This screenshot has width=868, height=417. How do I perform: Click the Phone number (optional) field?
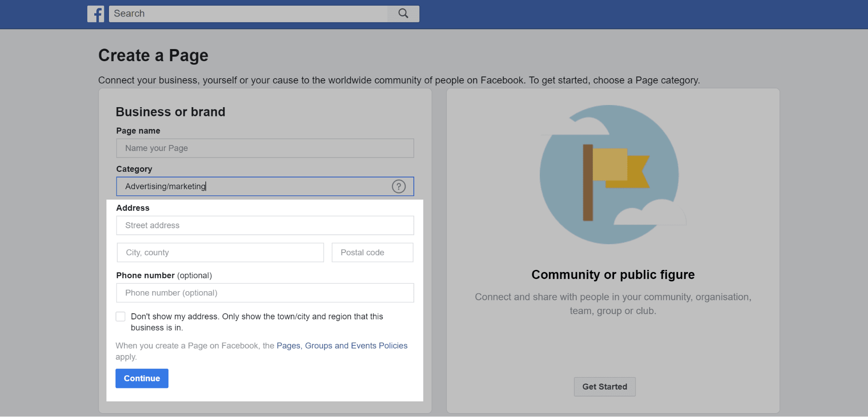point(265,293)
